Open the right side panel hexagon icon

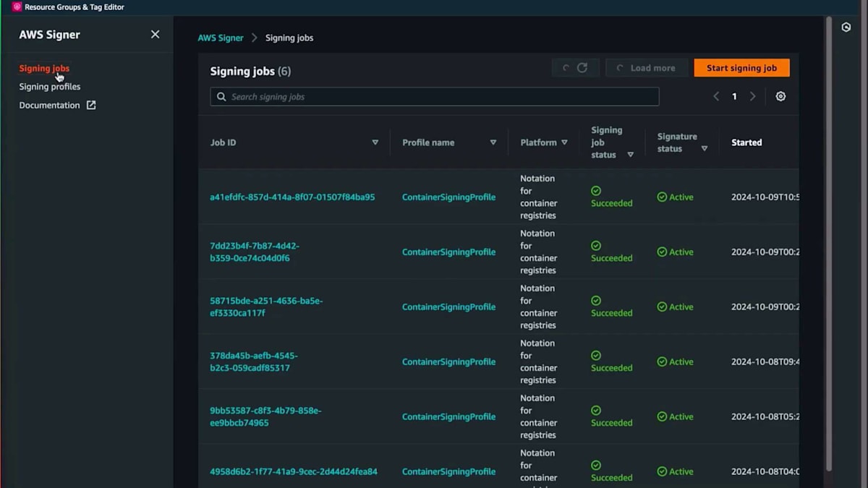click(846, 27)
